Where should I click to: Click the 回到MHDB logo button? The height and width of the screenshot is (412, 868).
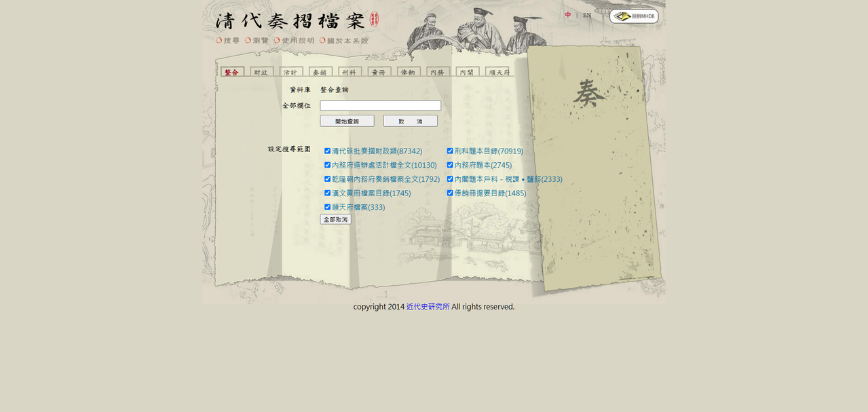click(634, 16)
